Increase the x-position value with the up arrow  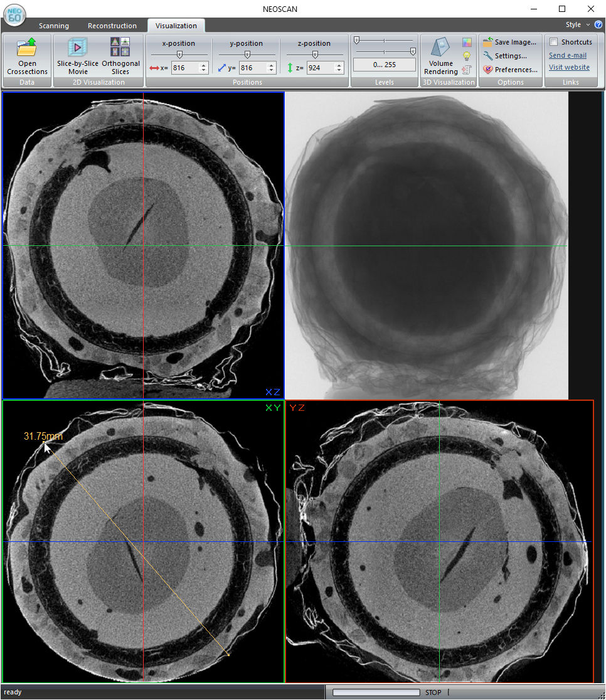204,65
